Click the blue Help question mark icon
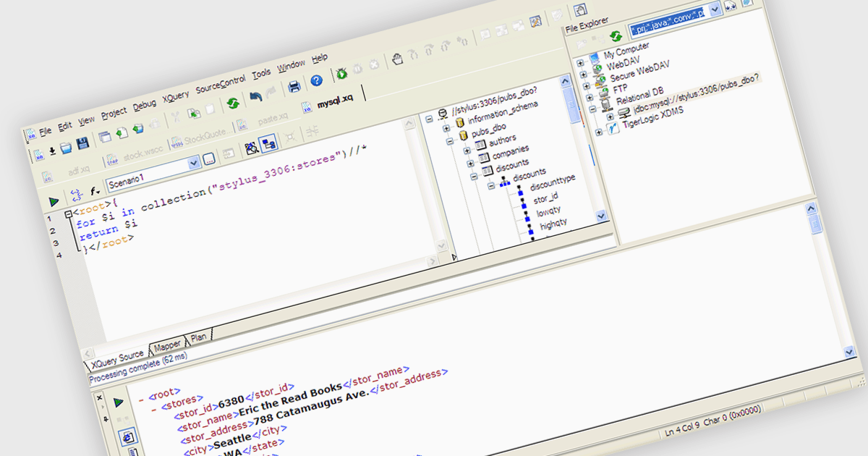 (316, 81)
